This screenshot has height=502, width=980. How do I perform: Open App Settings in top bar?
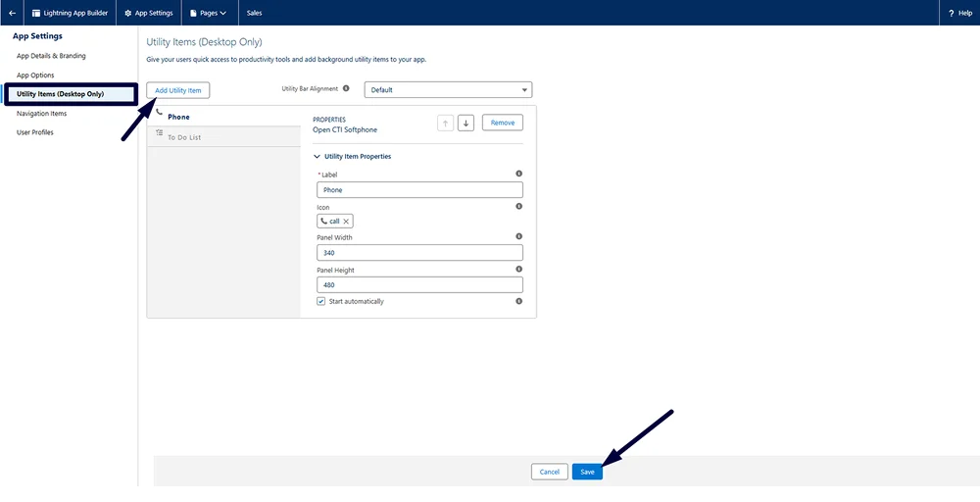click(x=149, y=13)
